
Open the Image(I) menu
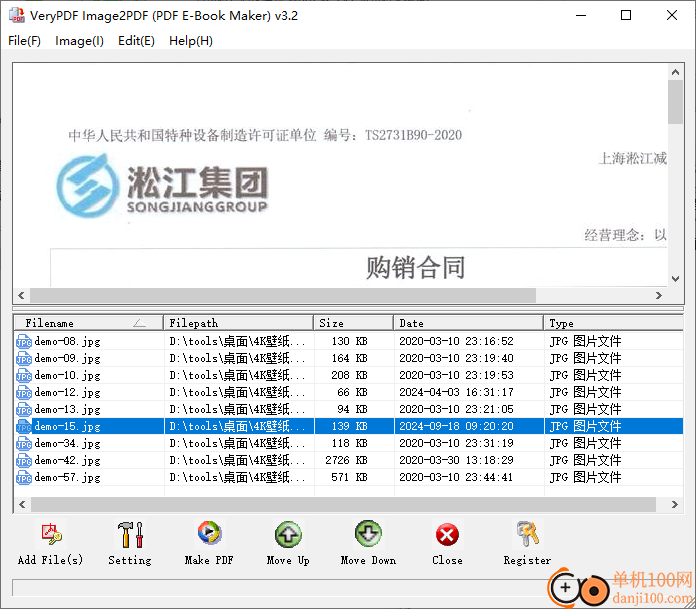point(79,41)
